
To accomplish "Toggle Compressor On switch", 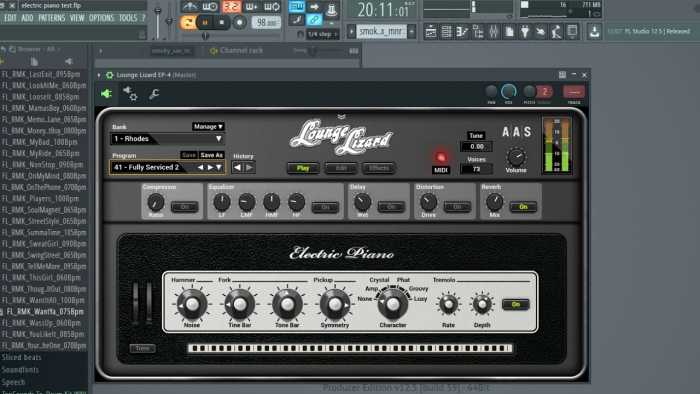I will coord(184,207).
